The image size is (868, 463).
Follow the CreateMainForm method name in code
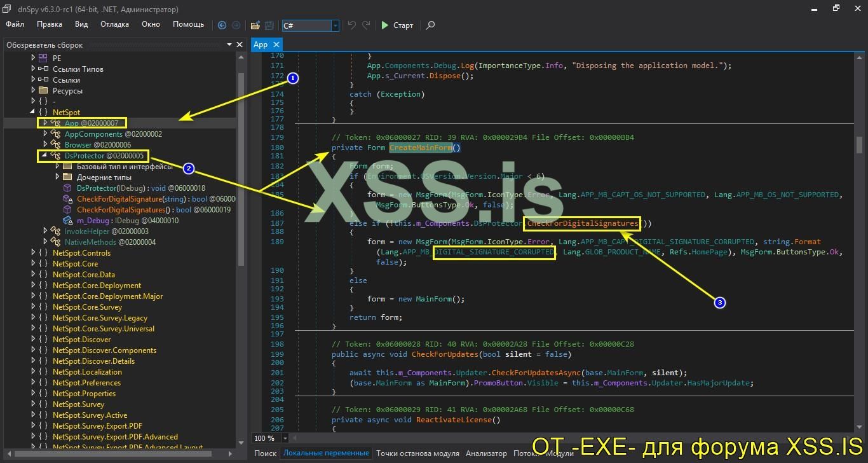coord(421,148)
